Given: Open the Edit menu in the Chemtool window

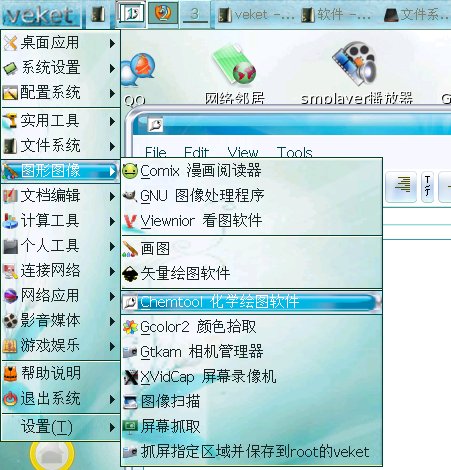Looking at the screenshot, I should 196,153.
